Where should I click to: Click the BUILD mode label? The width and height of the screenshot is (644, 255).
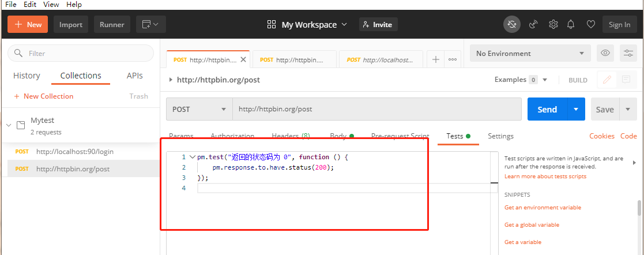click(578, 80)
